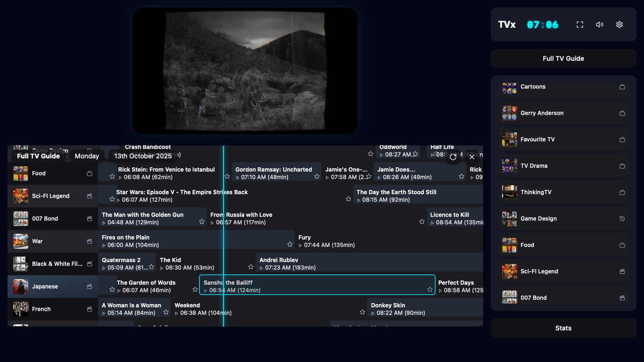
Task: Select the Food channel row in guide
Action: 53,173
